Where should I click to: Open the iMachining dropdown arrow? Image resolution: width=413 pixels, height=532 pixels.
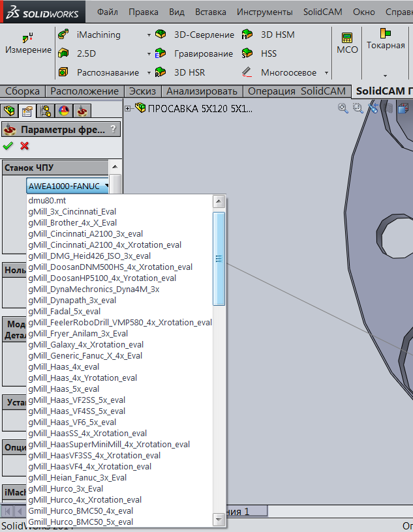(149, 35)
